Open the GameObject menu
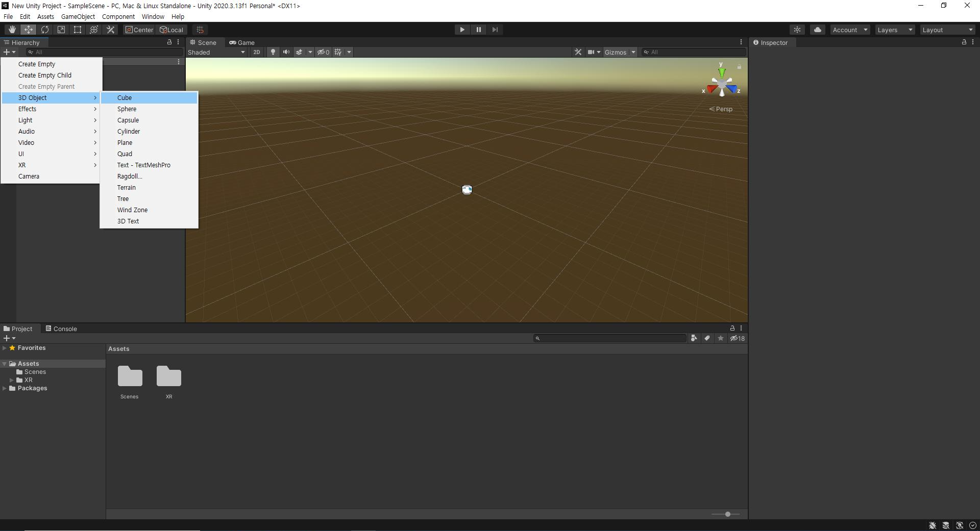Image resolution: width=980 pixels, height=531 pixels. [78, 16]
